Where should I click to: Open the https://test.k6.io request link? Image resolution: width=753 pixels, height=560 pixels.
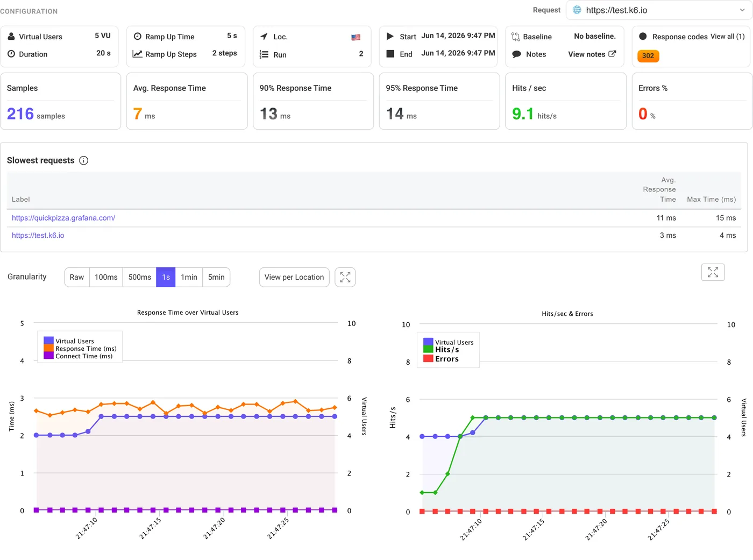tap(38, 236)
